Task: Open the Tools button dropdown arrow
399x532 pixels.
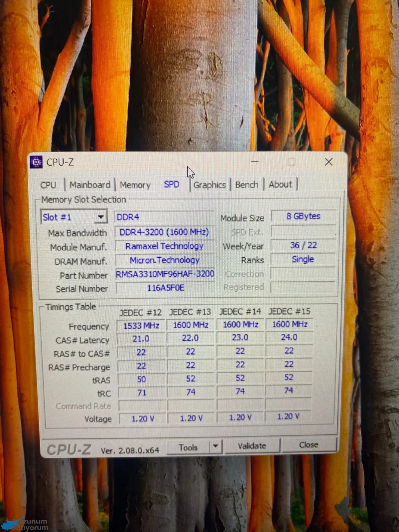Action: pyautogui.click(x=215, y=446)
